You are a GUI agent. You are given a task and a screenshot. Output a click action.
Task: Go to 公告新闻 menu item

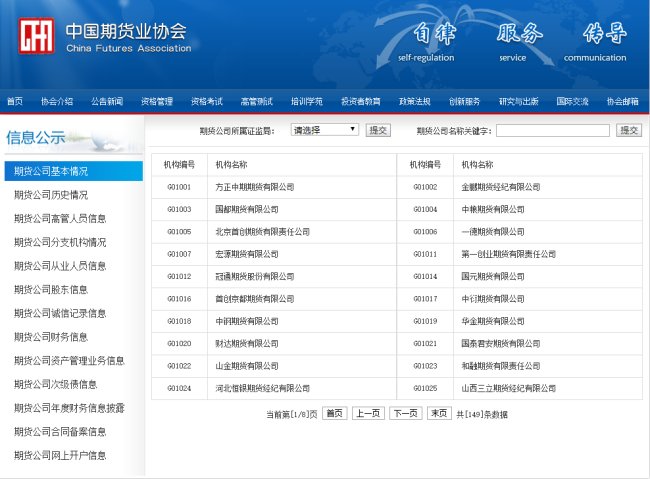pyautogui.click(x=107, y=101)
